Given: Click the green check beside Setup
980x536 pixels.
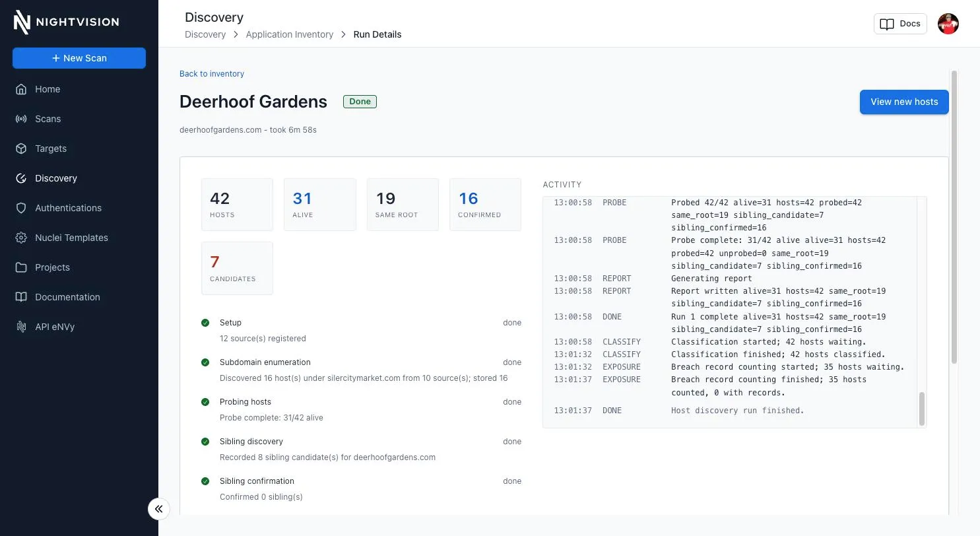Looking at the screenshot, I should pos(205,323).
